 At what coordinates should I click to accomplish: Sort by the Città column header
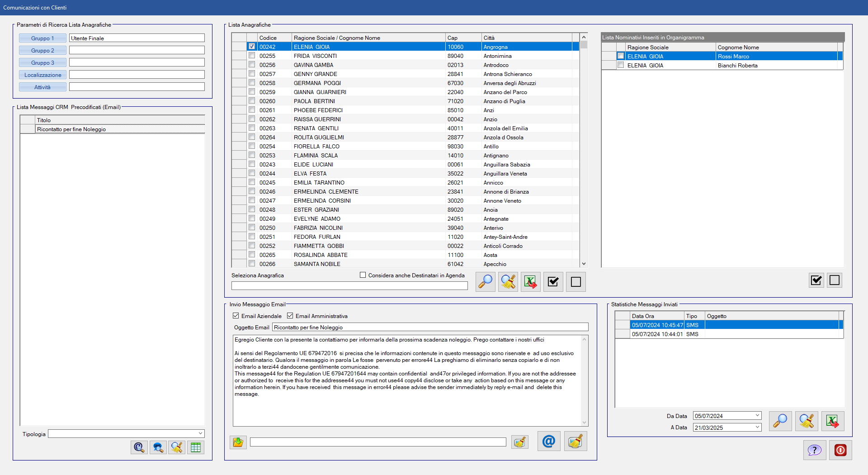[526, 38]
